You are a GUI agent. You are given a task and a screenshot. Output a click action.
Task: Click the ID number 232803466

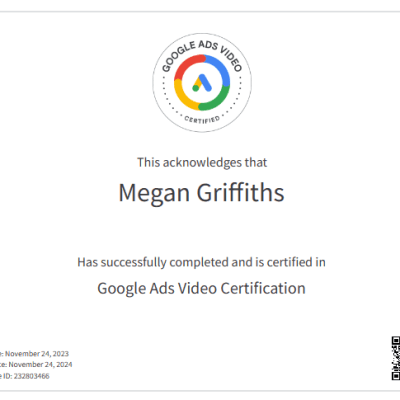pyautogui.click(x=31, y=376)
